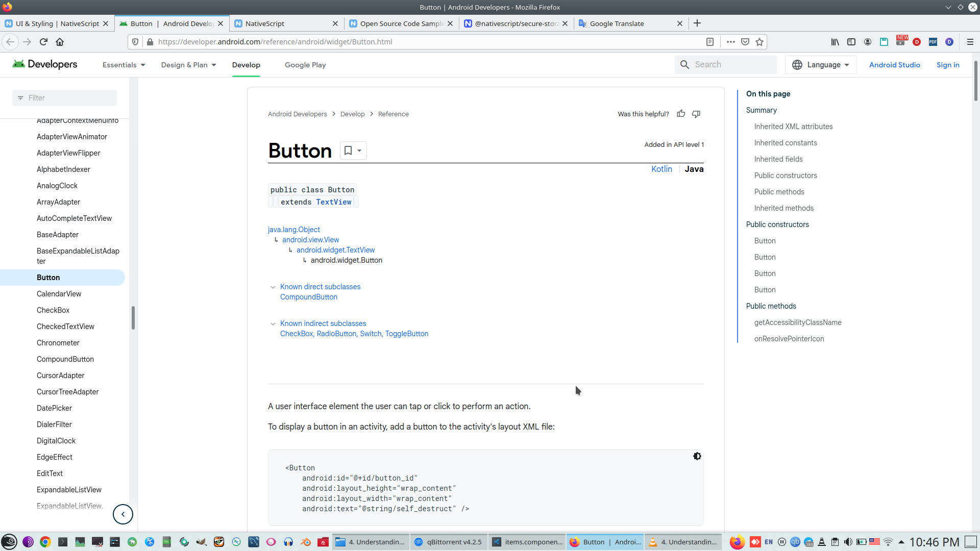The height and width of the screenshot is (551, 980).
Task: Click the thumbs up helpful icon
Action: coord(681,114)
